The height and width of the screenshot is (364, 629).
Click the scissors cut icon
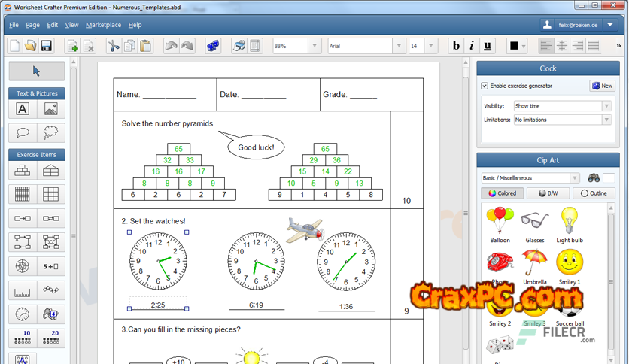(113, 46)
